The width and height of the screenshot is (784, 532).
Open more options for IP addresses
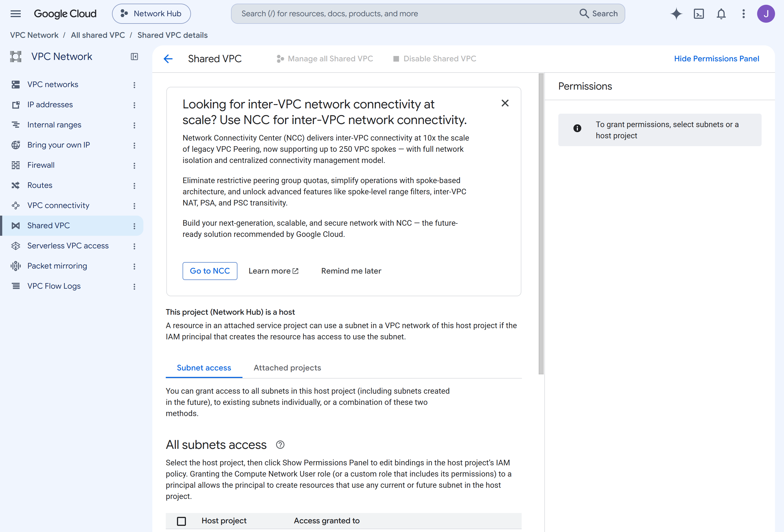[x=134, y=105]
